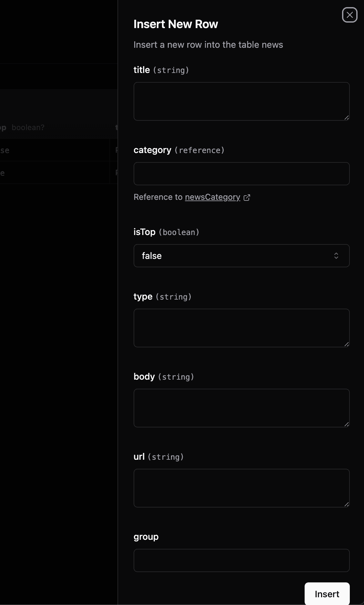
Task: Click the type textarea resize handle
Action: pos(347,344)
